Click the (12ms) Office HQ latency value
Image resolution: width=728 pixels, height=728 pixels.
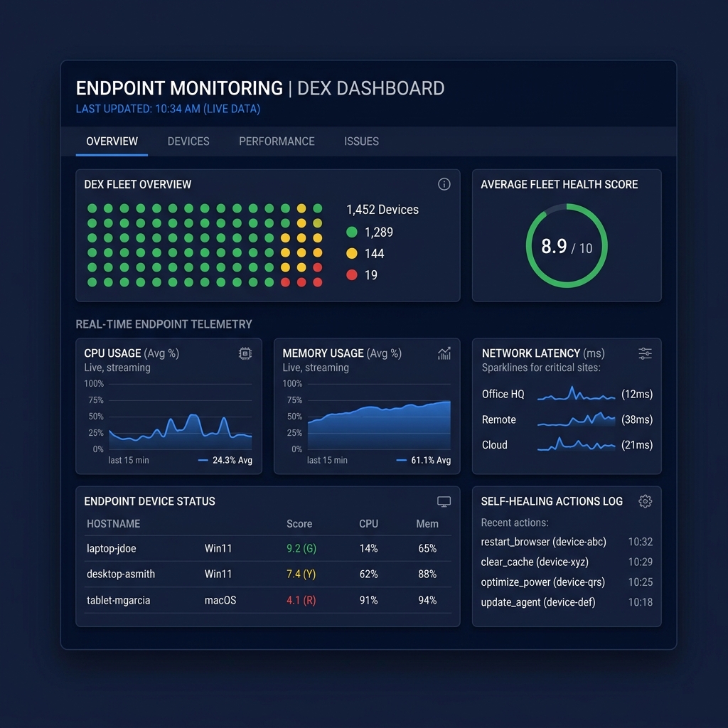[x=637, y=394]
